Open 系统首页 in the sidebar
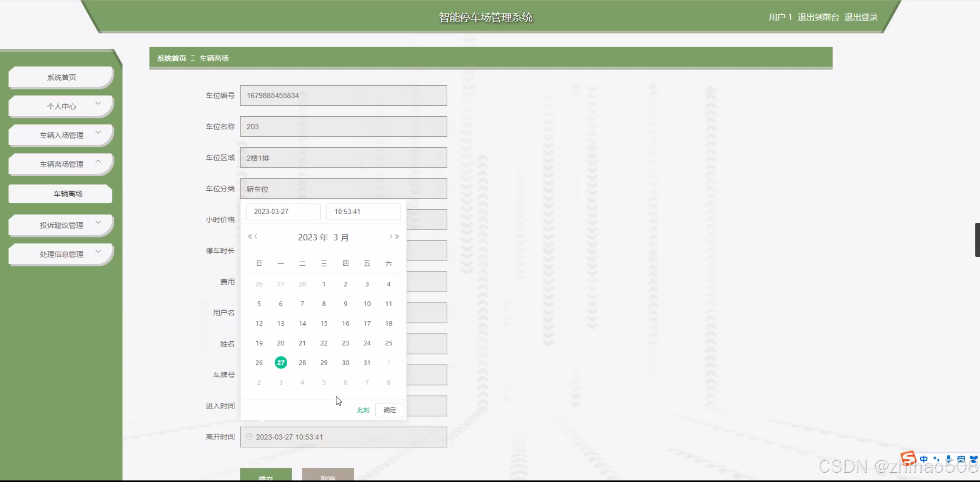Image resolution: width=980 pixels, height=482 pixels. (x=61, y=77)
